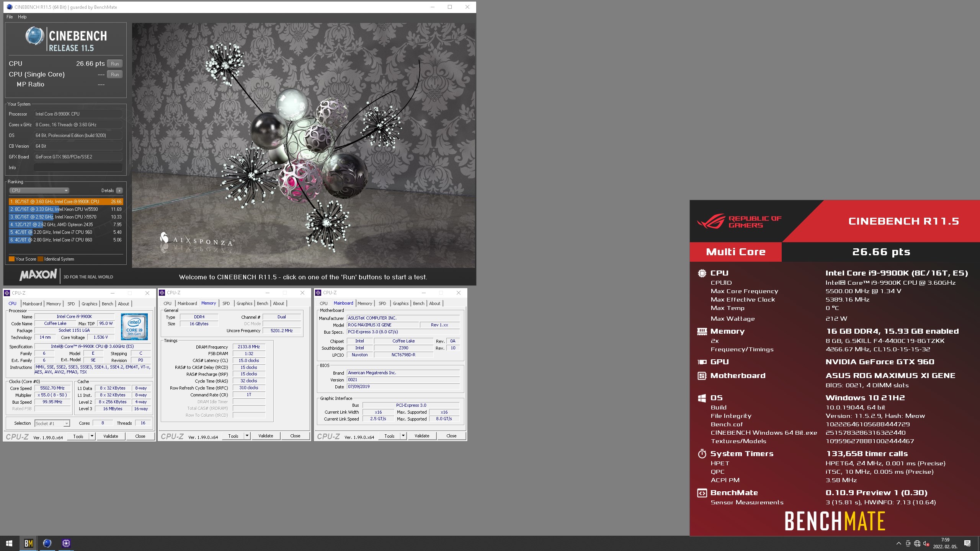Open the network tray icon
This screenshot has width=980, height=551.
pos(917,543)
